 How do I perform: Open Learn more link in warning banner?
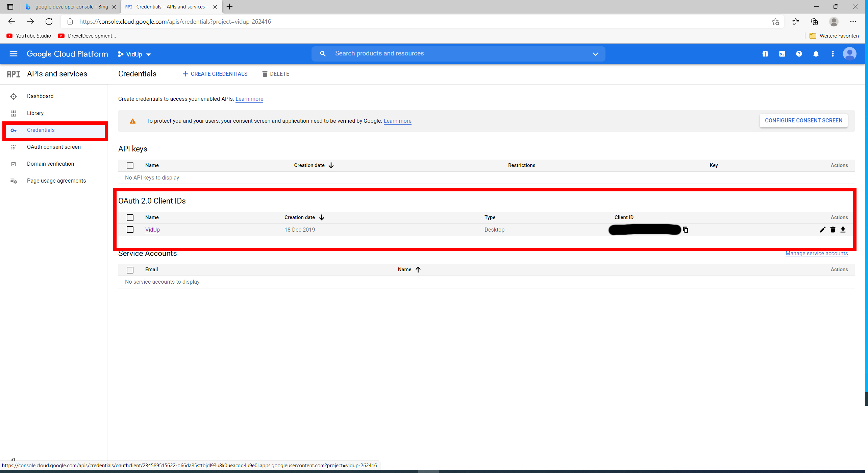(397, 121)
